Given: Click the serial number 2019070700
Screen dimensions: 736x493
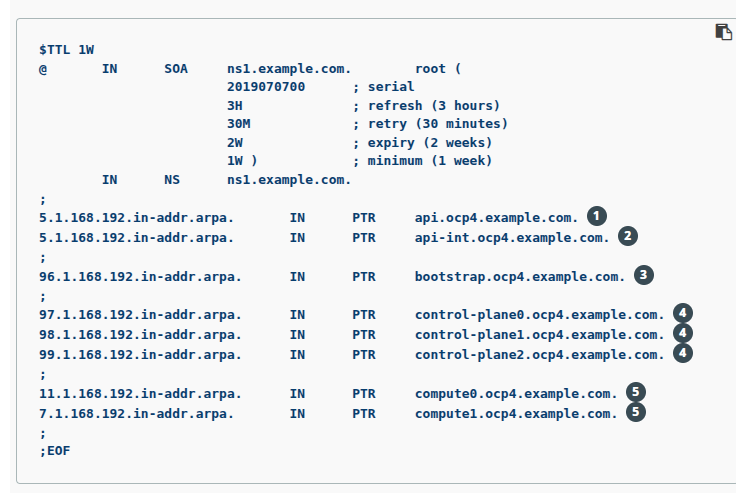Looking at the screenshot, I should click(266, 87).
